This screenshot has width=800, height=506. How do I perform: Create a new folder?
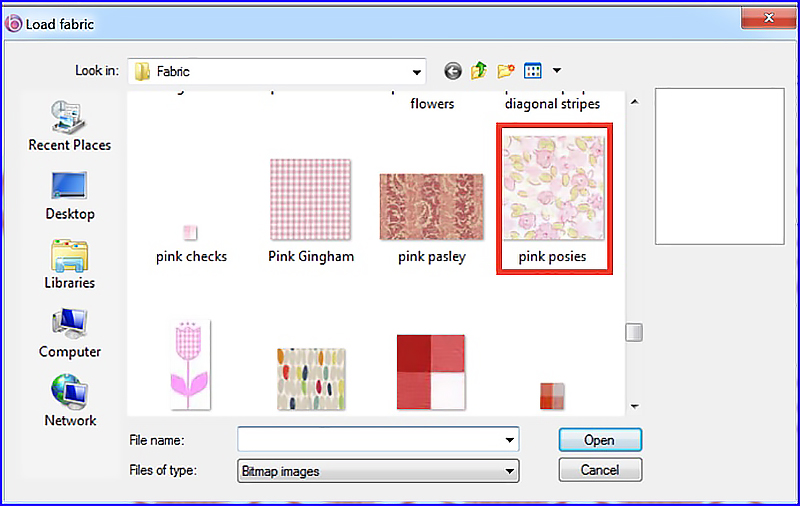click(x=506, y=71)
